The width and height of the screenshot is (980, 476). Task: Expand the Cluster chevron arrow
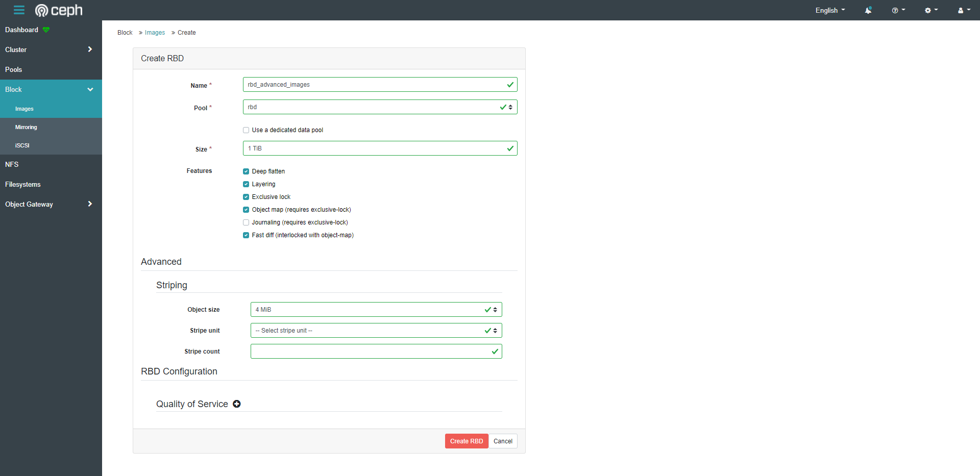click(x=90, y=49)
